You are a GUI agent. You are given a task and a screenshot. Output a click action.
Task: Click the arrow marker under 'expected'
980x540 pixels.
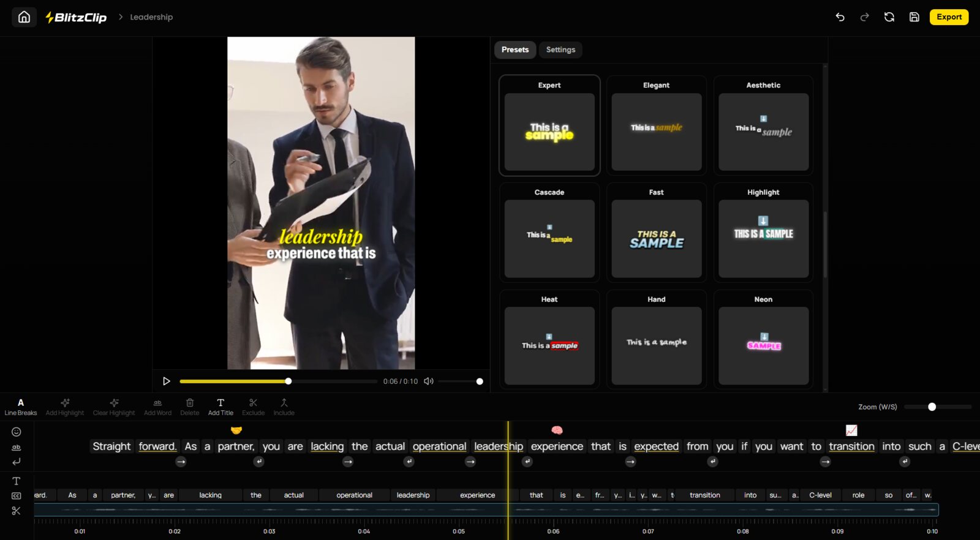tap(631, 462)
